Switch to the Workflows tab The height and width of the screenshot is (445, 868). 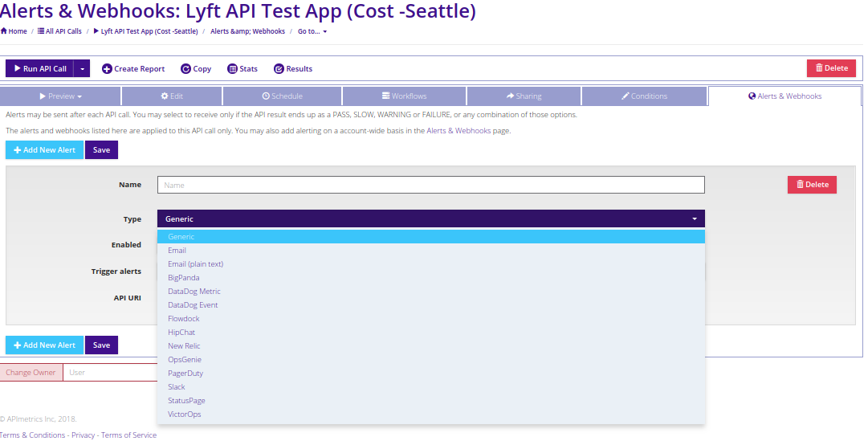[x=404, y=96]
